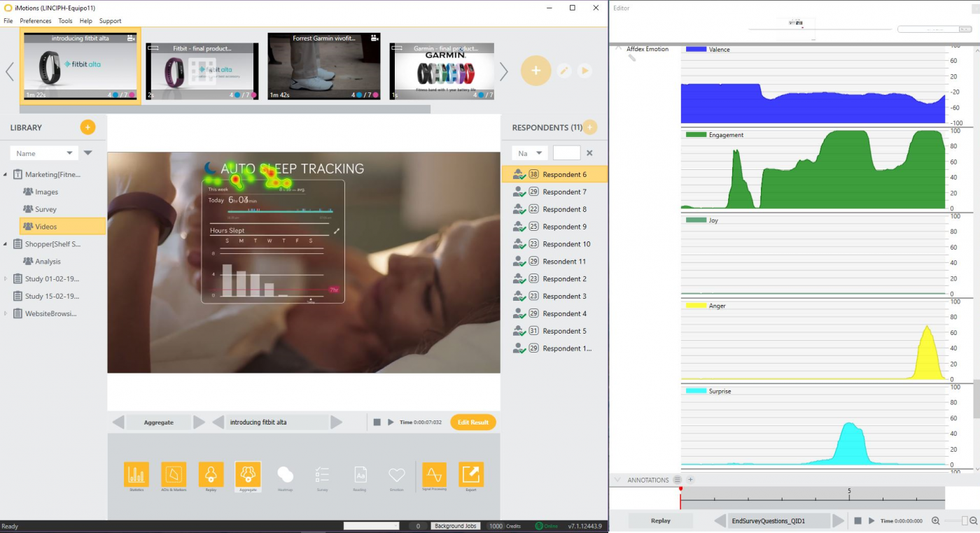Screen dimensions: 980x533
Task: Play the introducing fitbit alta video
Action: tap(391, 422)
